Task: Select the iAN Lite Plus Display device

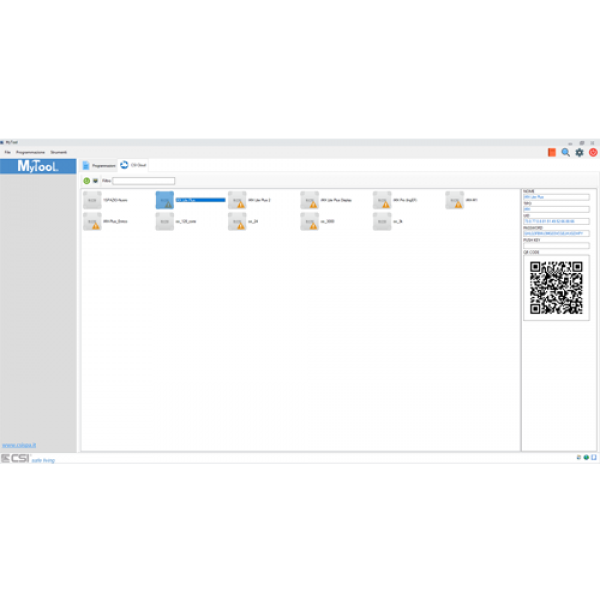Action: pos(310,200)
